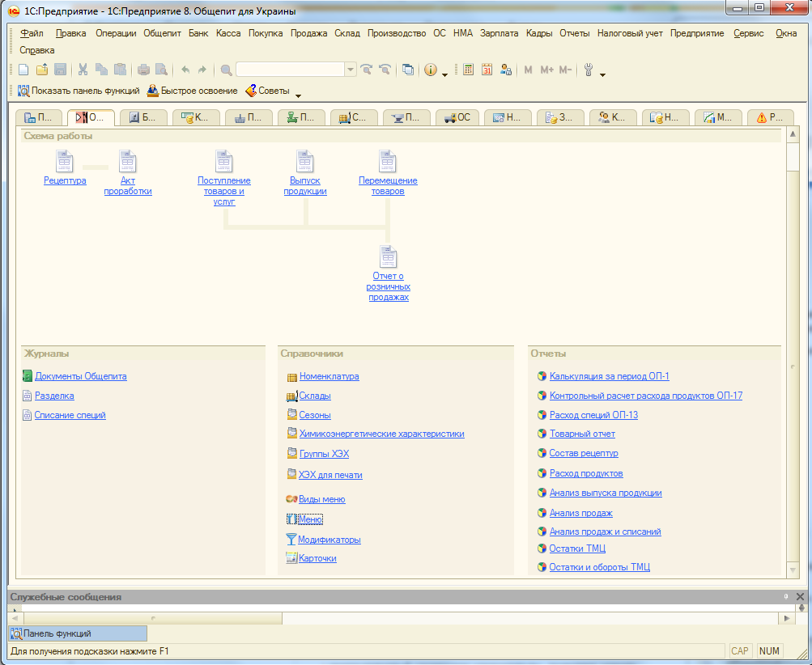
Task: Open the Разделка journal link
Action: point(54,396)
